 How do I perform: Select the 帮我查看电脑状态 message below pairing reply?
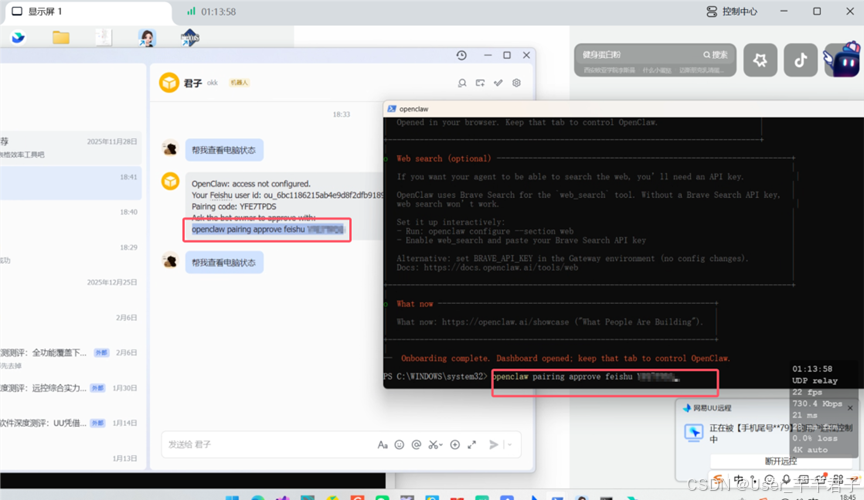click(x=224, y=262)
